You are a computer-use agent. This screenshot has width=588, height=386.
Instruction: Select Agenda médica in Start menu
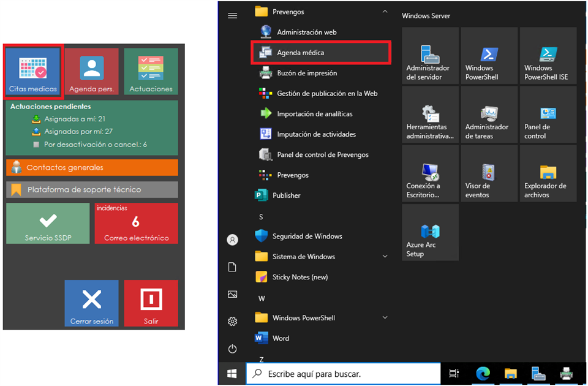coord(300,53)
